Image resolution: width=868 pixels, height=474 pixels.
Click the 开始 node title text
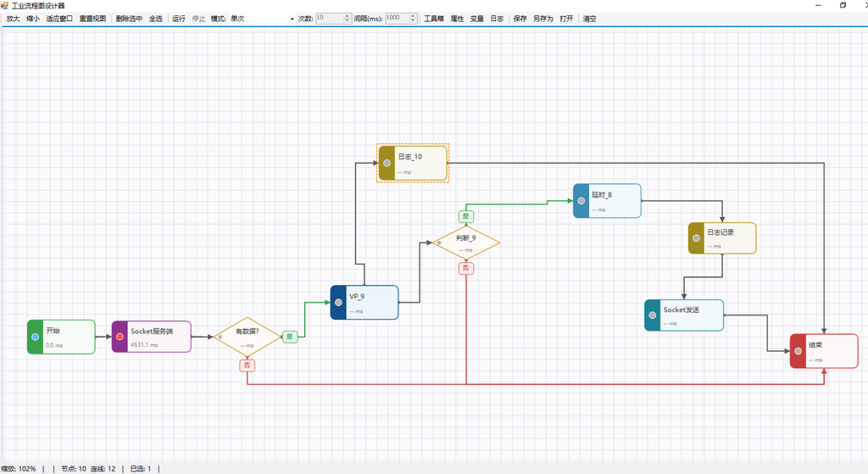[53, 331]
